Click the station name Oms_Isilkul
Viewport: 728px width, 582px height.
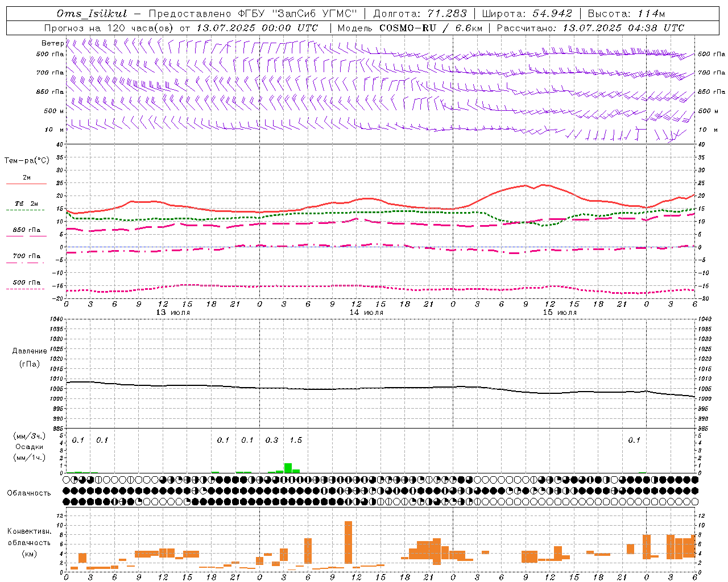[92, 14]
